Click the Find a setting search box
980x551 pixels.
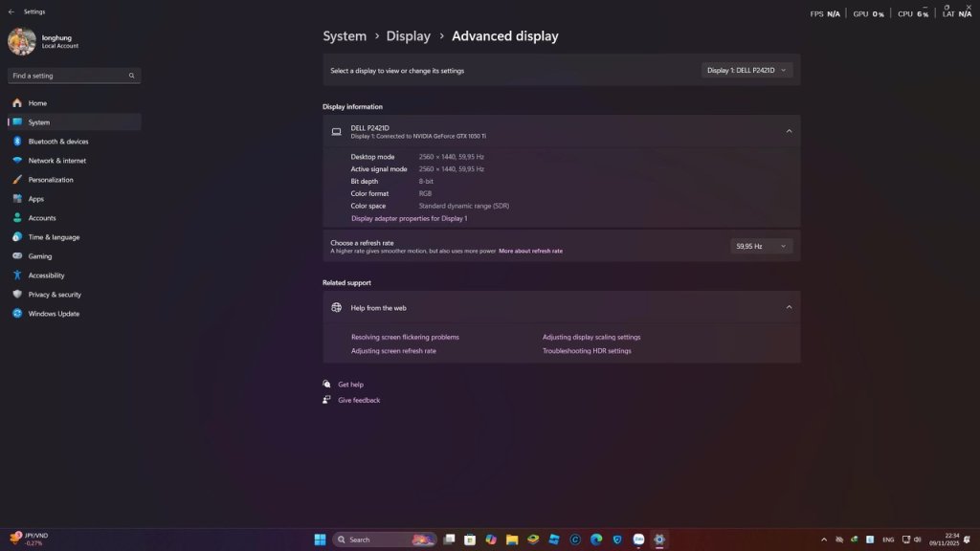[x=69, y=76]
